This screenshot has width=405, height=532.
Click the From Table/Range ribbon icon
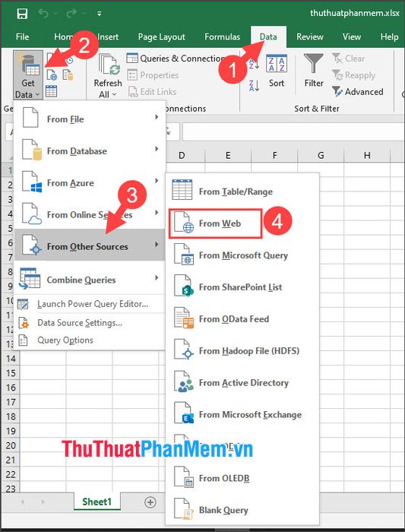coord(51,91)
